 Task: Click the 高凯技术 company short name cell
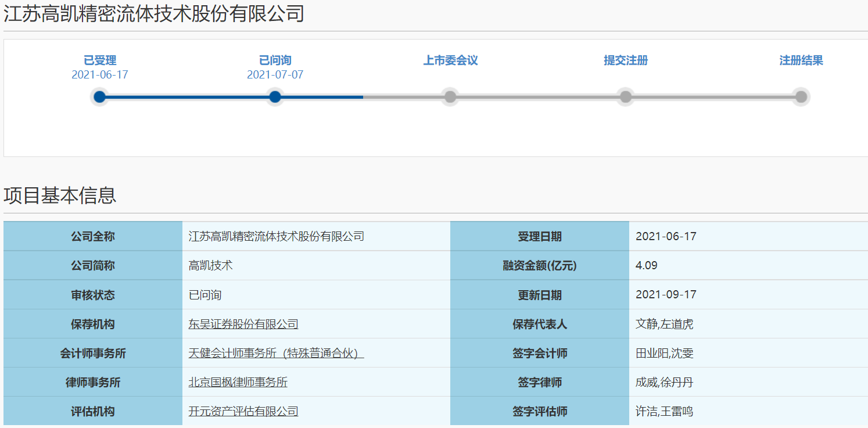tap(210, 266)
